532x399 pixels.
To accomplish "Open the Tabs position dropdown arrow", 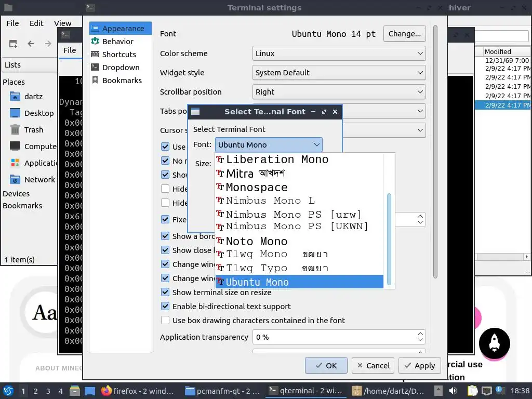I will point(420,111).
